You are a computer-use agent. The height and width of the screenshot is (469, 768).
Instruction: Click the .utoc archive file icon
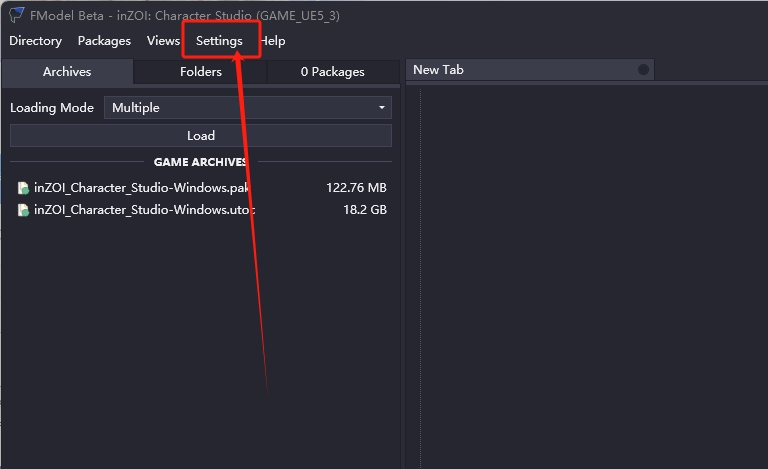23,210
